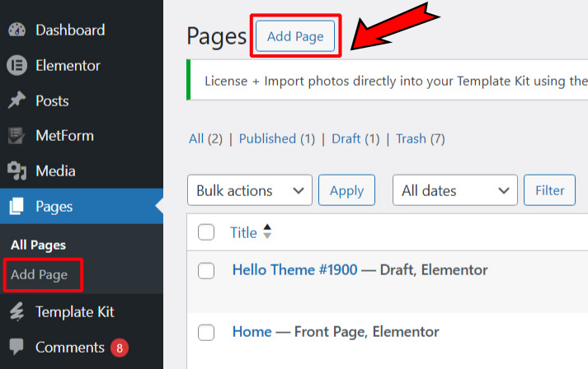Viewport: 588px width, 369px height.
Task: Click the Posts pushpin icon
Action: [16, 101]
